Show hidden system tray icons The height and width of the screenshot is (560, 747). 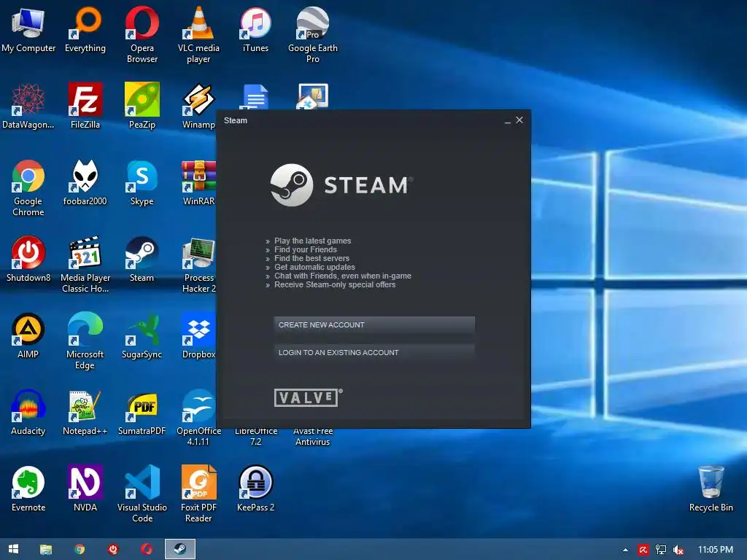(625, 550)
